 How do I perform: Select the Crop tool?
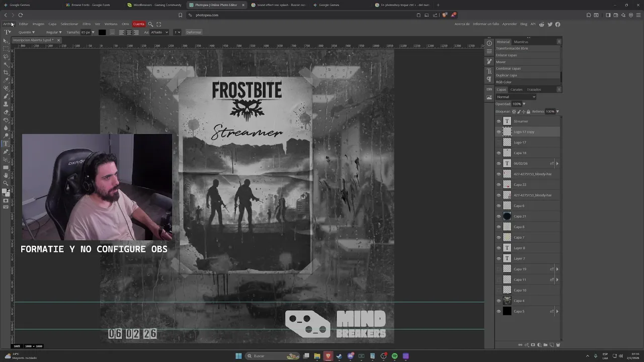[x=6, y=72]
